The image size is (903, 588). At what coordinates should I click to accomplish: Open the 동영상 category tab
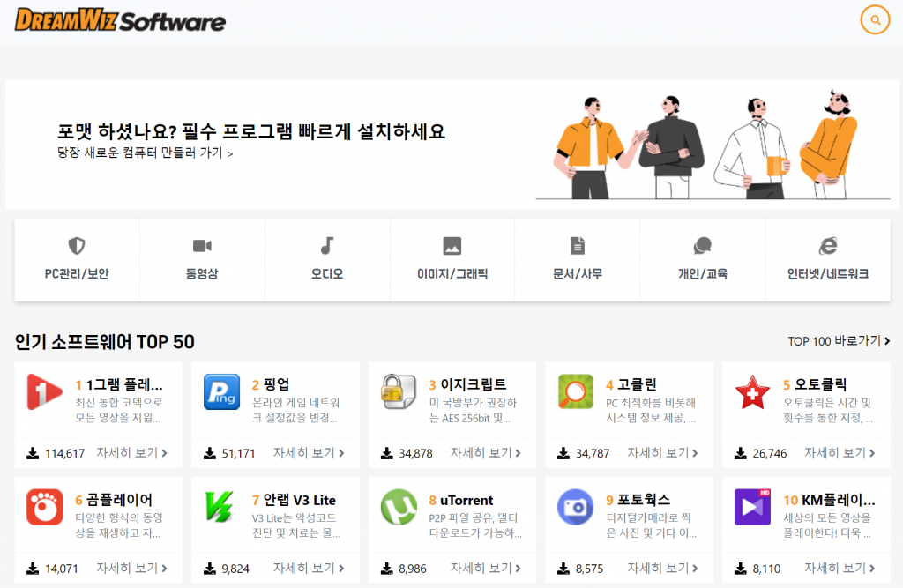[202, 260]
